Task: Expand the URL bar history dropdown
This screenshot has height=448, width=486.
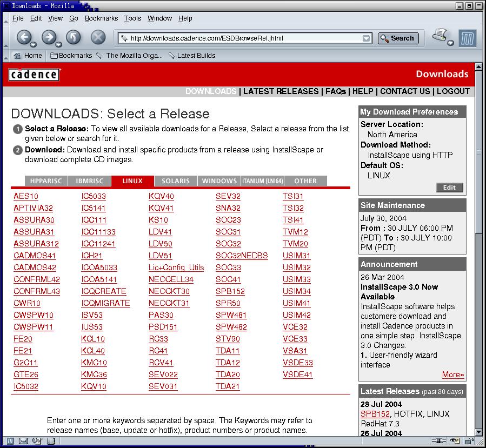Action: [x=366, y=38]
